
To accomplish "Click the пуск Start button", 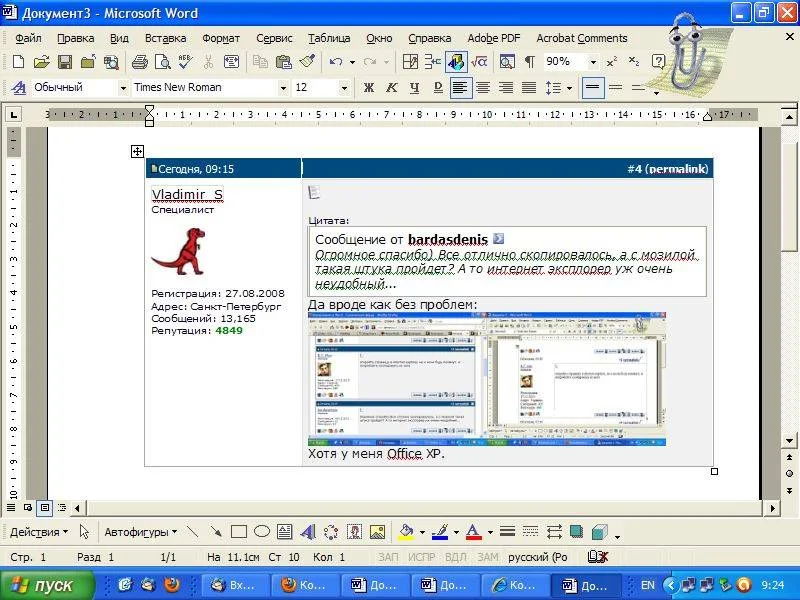I will (x=47, y=585).
